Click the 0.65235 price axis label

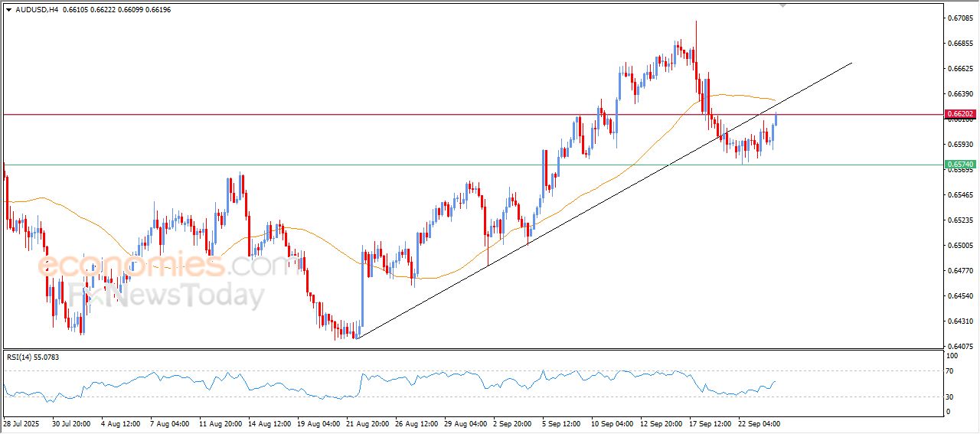point(960,220)
